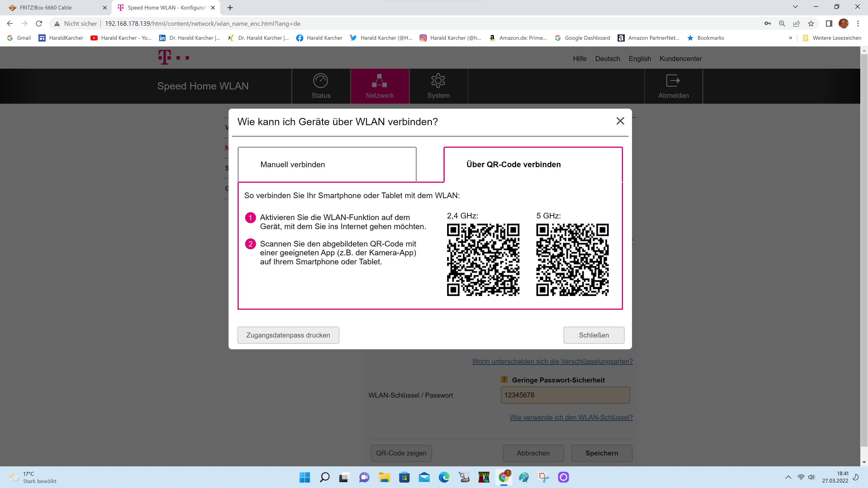
Task: Open the System gear icon
Action: (x=438, y=81)
